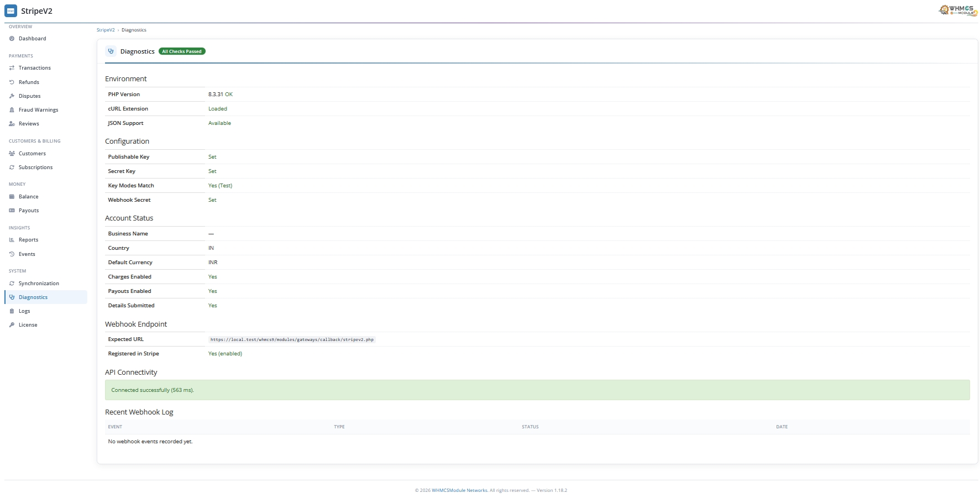Click the JSON Support Available value
Image resolution: width=980 pixels, height=498 pixels.
click(219, 123)
